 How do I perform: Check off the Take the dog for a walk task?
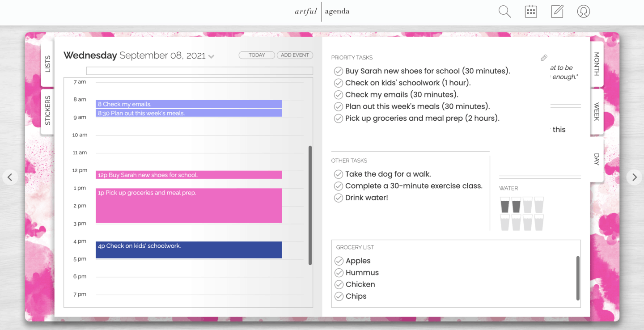click(x=339, y=174)
